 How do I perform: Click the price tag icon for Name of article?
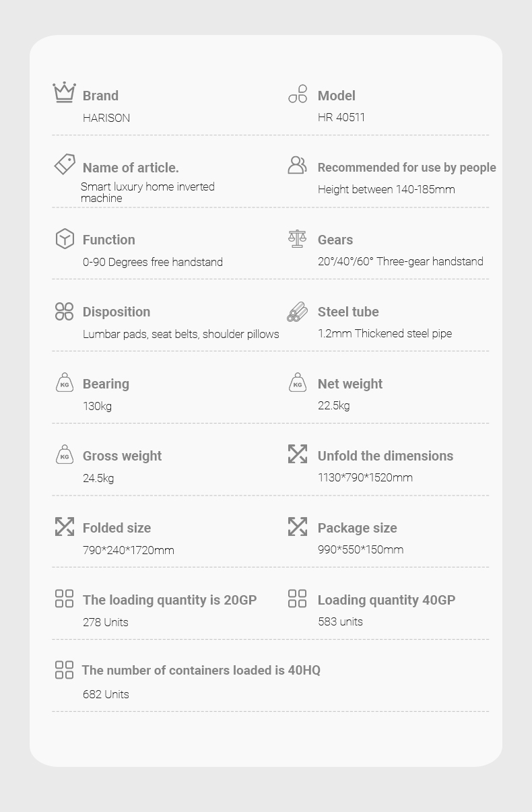point(65,164)
